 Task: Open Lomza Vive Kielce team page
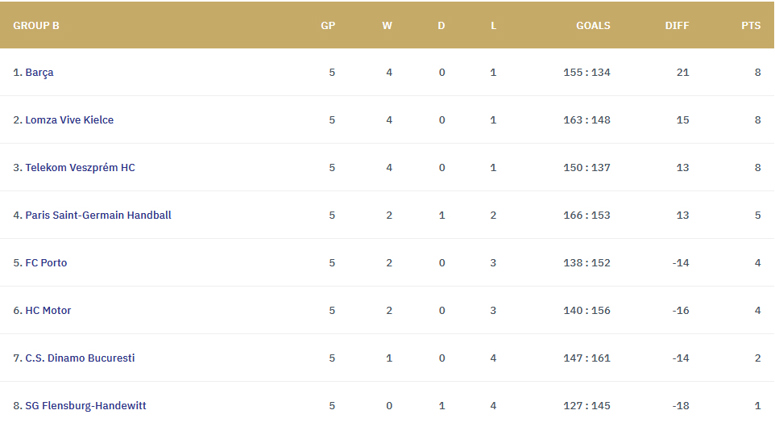(x=69, y=120)
